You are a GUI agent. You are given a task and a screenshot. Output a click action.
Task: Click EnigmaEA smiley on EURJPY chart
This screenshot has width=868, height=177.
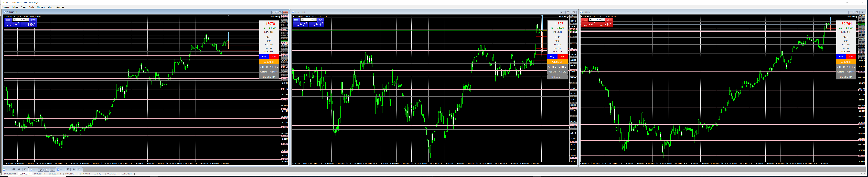[856, 17]
